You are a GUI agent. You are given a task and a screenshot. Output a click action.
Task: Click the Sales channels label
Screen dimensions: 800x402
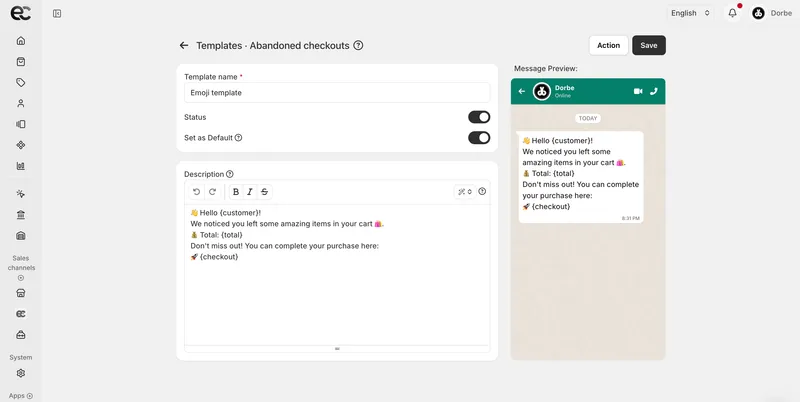(x=21, y=263)
